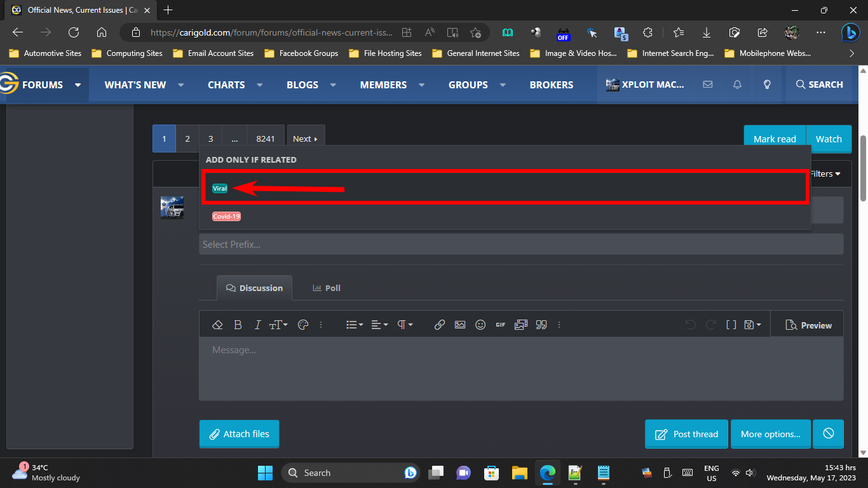Open the list dropdown in editor
The width and height of the screenshot is (868, 488).
tap(355, 325)
